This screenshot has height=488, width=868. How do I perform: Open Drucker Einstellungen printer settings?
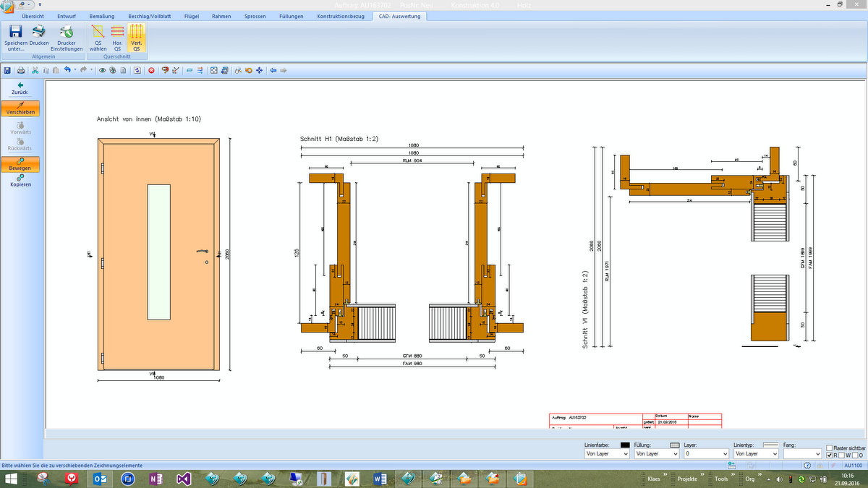[65, 36]
